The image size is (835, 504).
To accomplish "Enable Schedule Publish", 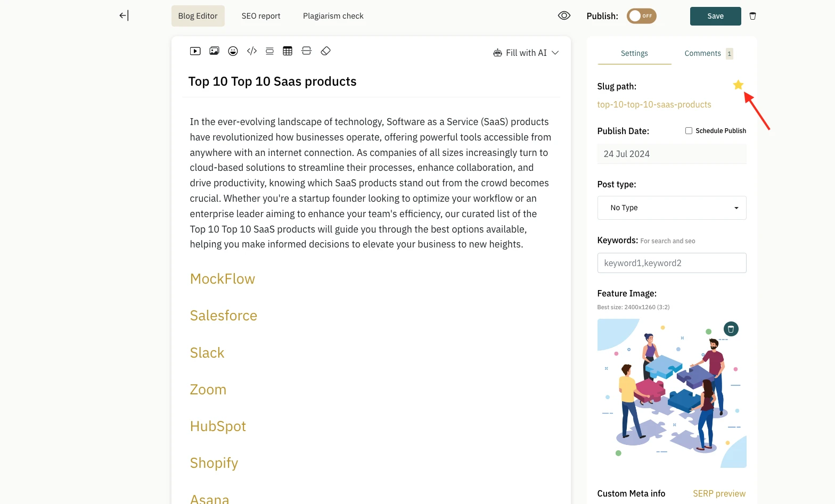I will (x=689, y=130).
